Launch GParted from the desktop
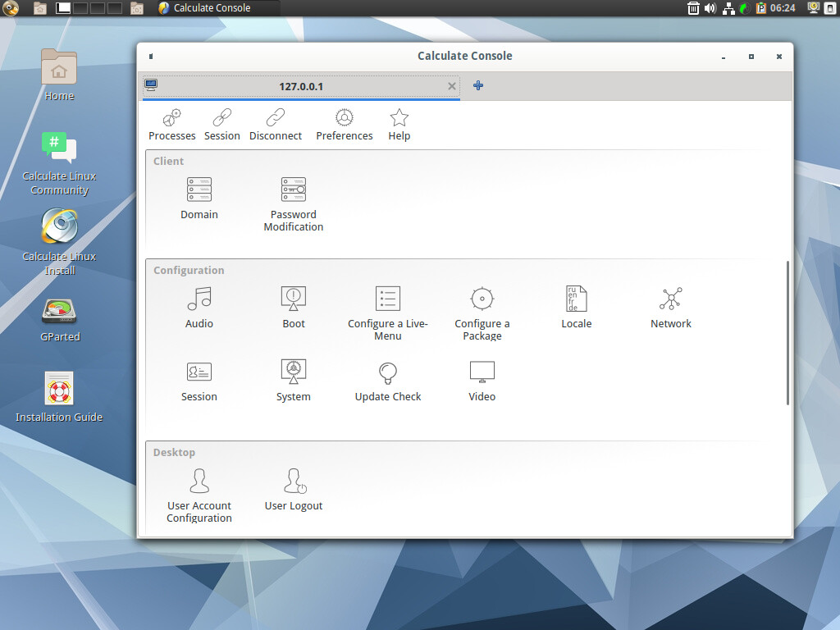Image resolution: width=840 pixels, height=630 pixels. 59,321
